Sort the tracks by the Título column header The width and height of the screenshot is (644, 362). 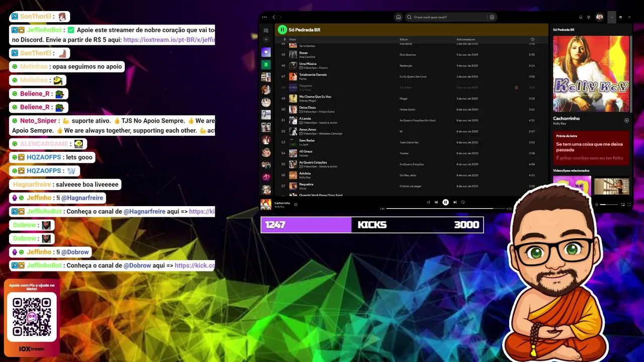(292, 39)
